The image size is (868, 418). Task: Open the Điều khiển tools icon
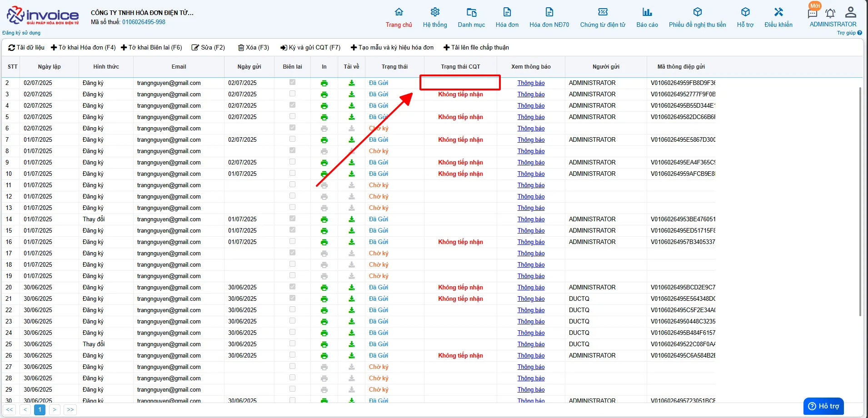[x=778, y=12]
